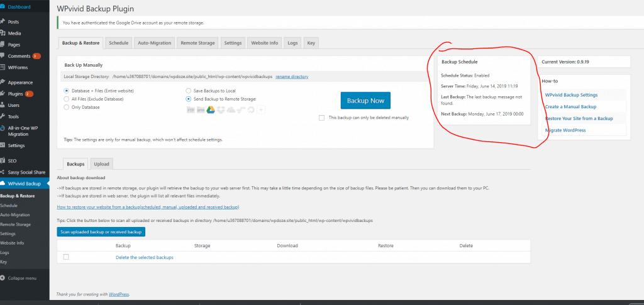The height and width of the screenshot is (305, 644).
Task: Click the Sassy Social Share icon
Action: 3,172
